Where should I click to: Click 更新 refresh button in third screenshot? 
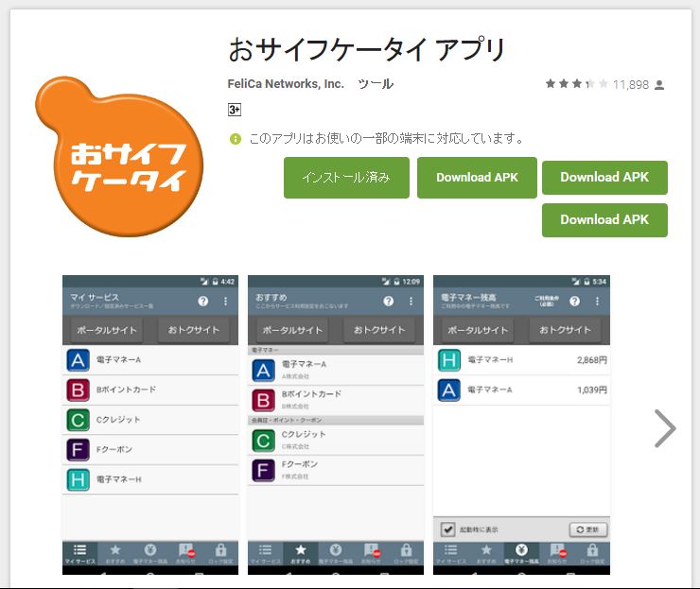coord(588,529)
